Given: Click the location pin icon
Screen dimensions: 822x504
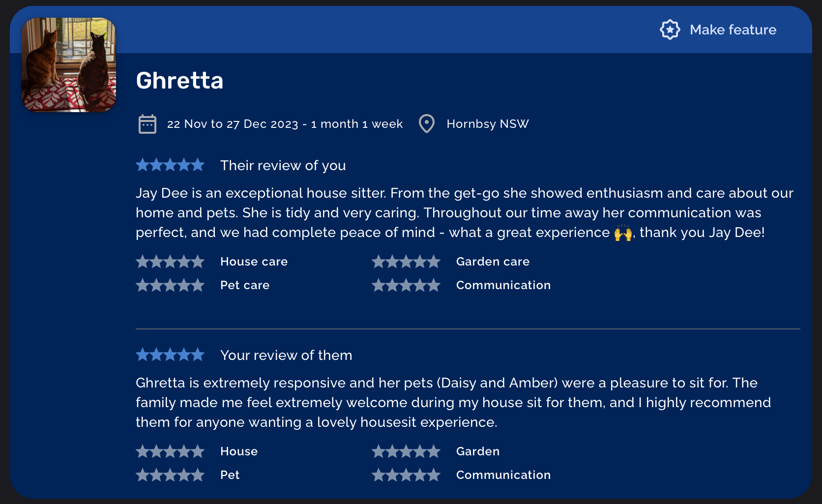Looking at the screenshot, I should coord(426,124).
